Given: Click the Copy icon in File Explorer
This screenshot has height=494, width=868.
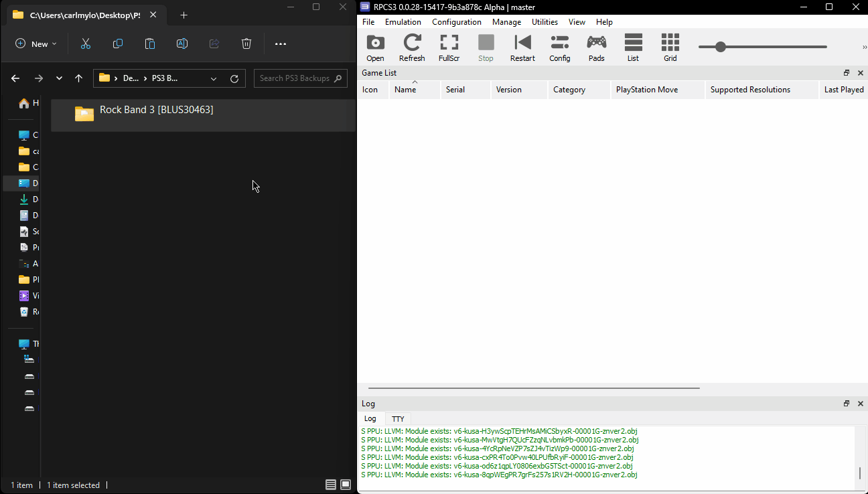Looking at the screenshot, I should (118, 44).
